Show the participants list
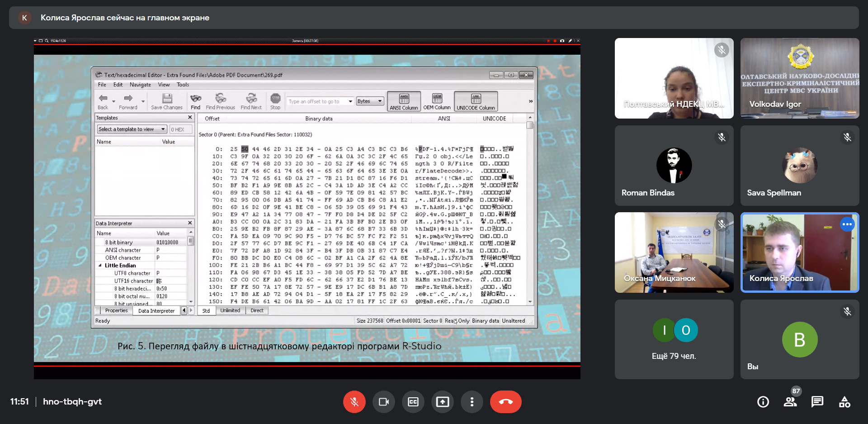The width and height of the screenshot is (868, 424). coord(790,402)
